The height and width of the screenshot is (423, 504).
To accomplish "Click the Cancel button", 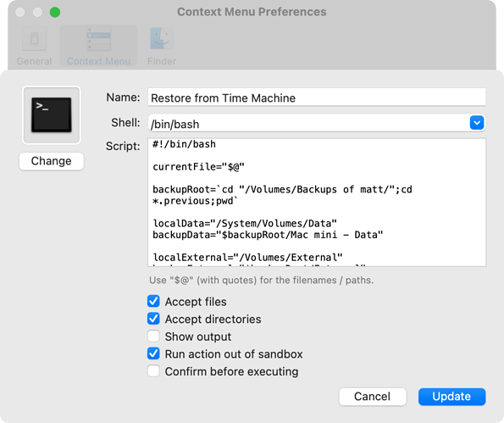I will click(373, 397).
